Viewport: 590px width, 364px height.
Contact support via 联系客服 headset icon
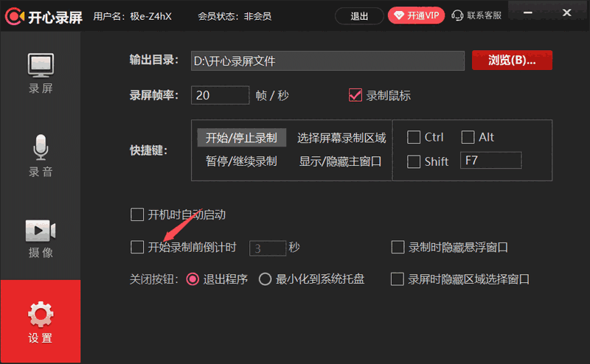point(476,15)
